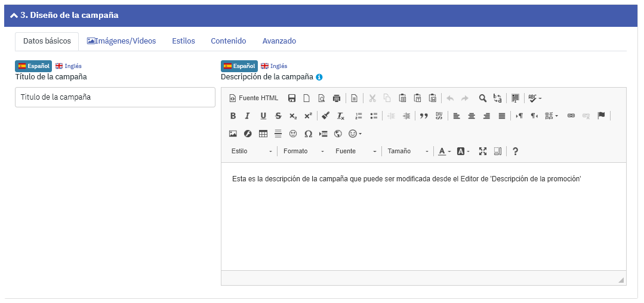Click Paste from Word icon
Viewport: 644px width, 303px height.
tap(433, 98)
